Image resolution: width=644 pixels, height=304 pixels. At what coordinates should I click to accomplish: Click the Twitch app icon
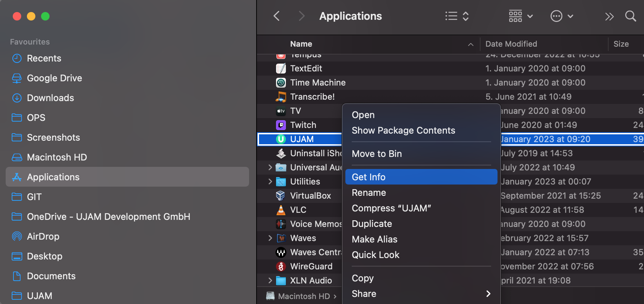[281, 125]
